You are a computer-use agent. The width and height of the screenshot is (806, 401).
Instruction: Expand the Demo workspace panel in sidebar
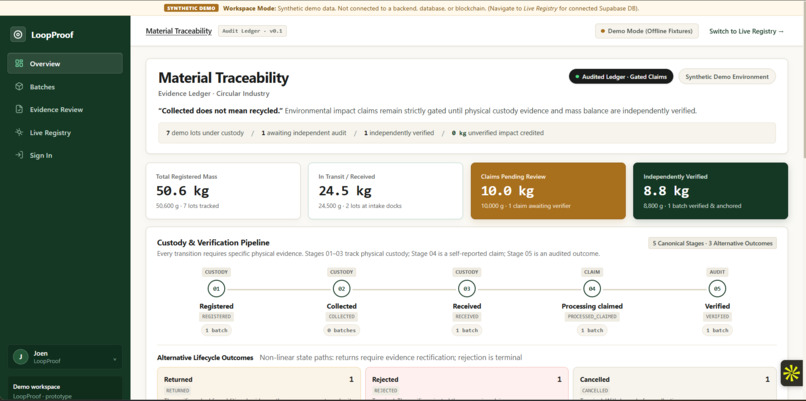click(x=65, y=390)
